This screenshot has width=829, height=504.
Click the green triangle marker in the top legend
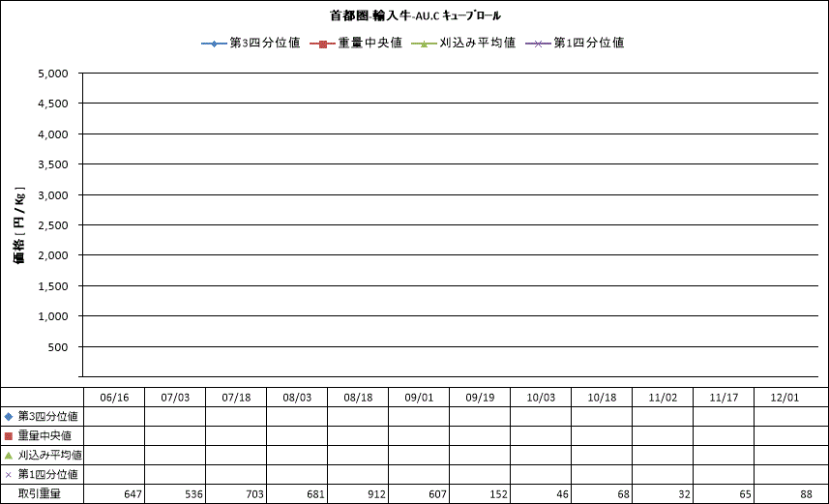pyautogui.click(x=424, y=44)
